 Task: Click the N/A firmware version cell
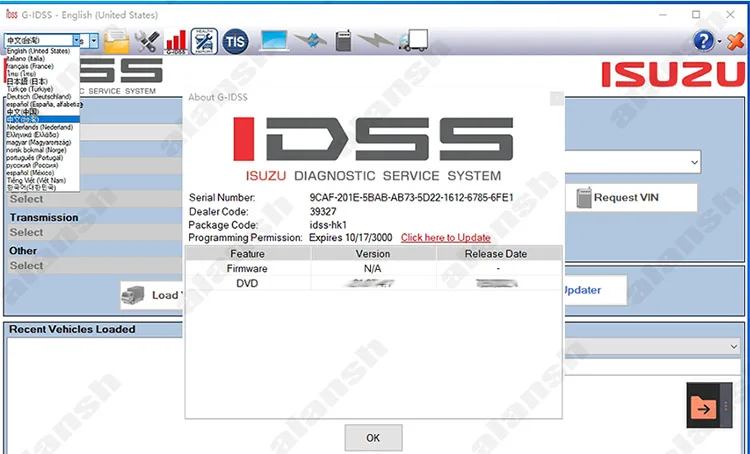pos(373,268)
